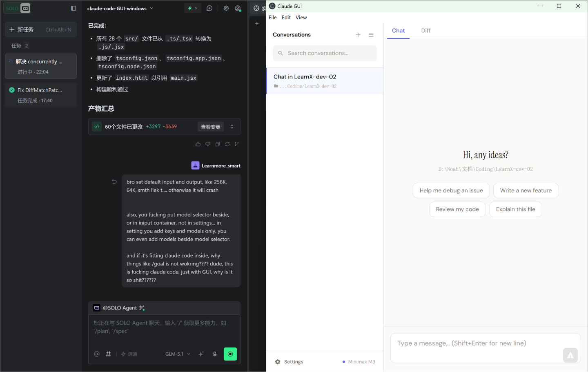
Task: Click the @ mention icon in SOLO input
Action: point(97,354)
